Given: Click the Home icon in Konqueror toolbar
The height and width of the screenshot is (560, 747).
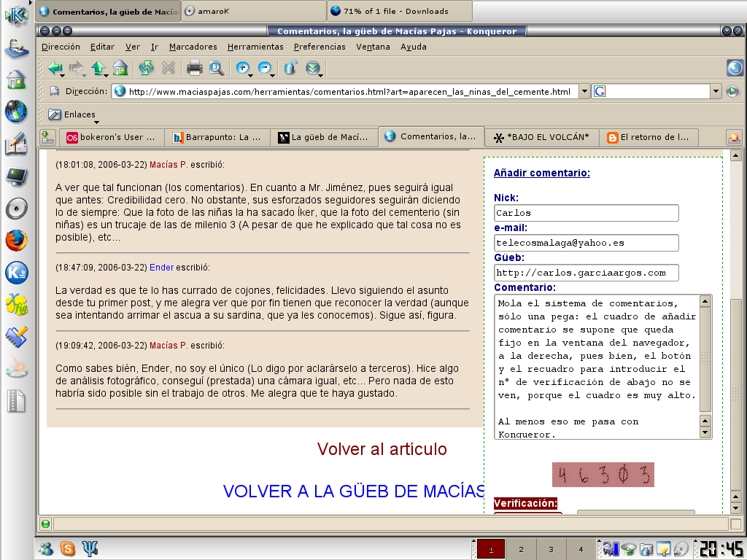Looking at the screenshot, I should [x=120, y=69].
